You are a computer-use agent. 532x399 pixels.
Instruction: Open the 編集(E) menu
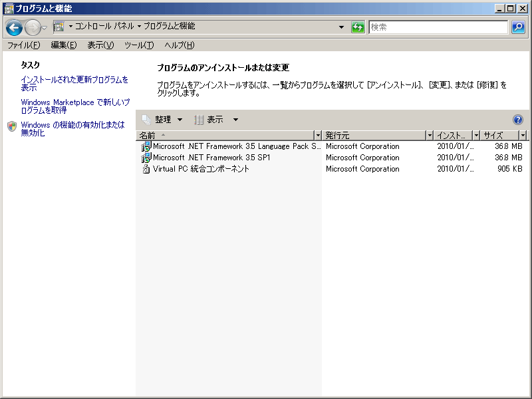point(64,45)
